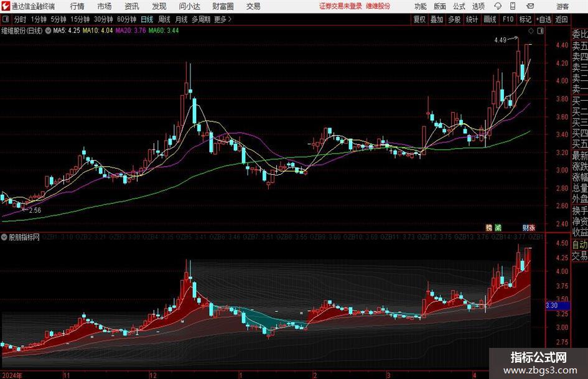Click the 多股 multi-stock button
588x379 pixels.
pos(454,19)
